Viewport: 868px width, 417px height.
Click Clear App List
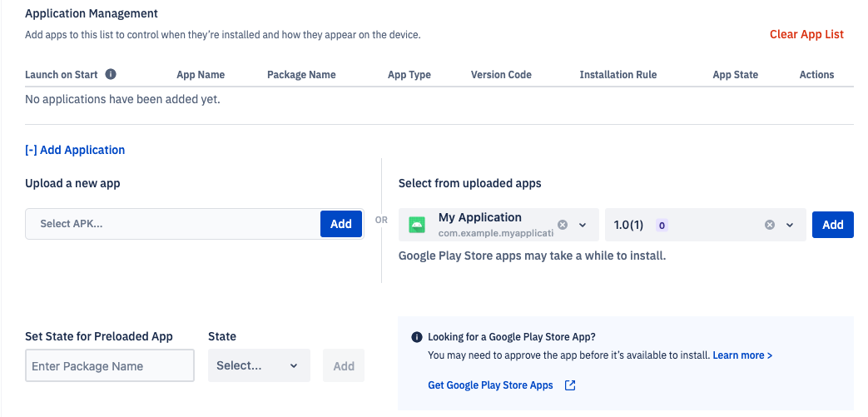(806, 34)
